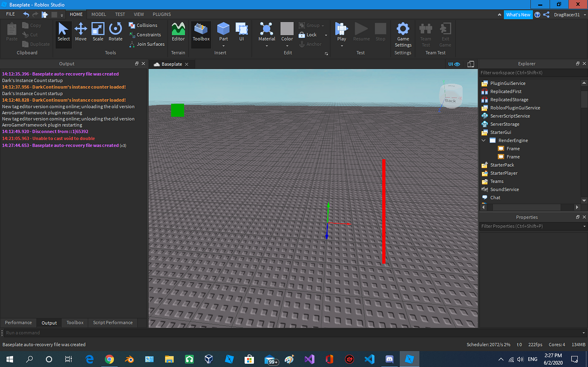The width and height of the screenshot is (588, 367).
Task: Click the Stop test button
Action: 380,32
